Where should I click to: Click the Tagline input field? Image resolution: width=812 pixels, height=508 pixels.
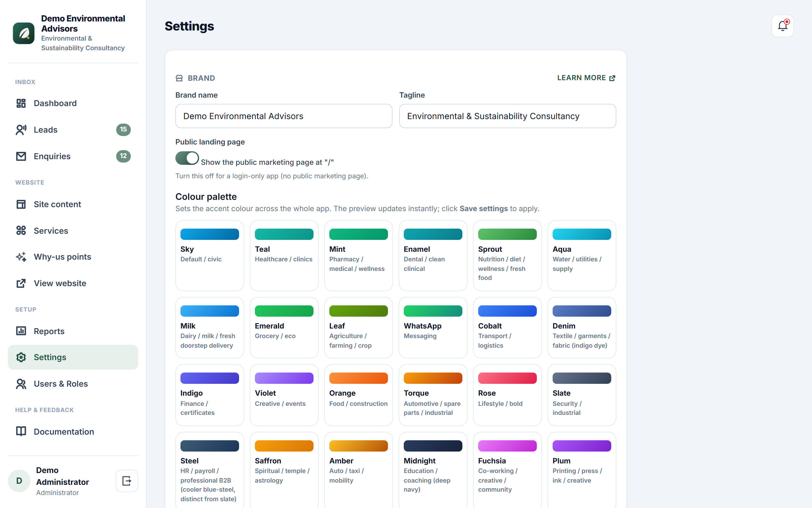click(x=507, y=116)
